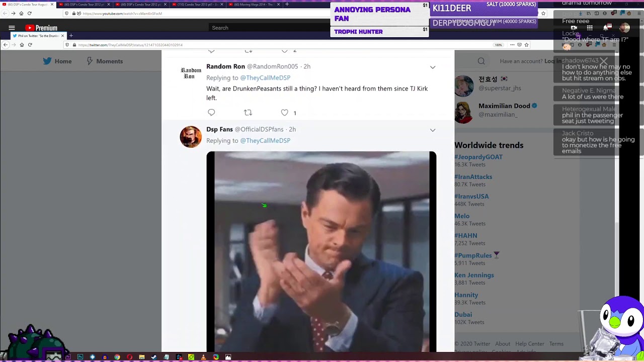
Task: Open the About footer link
Action: tap(503, 344)
